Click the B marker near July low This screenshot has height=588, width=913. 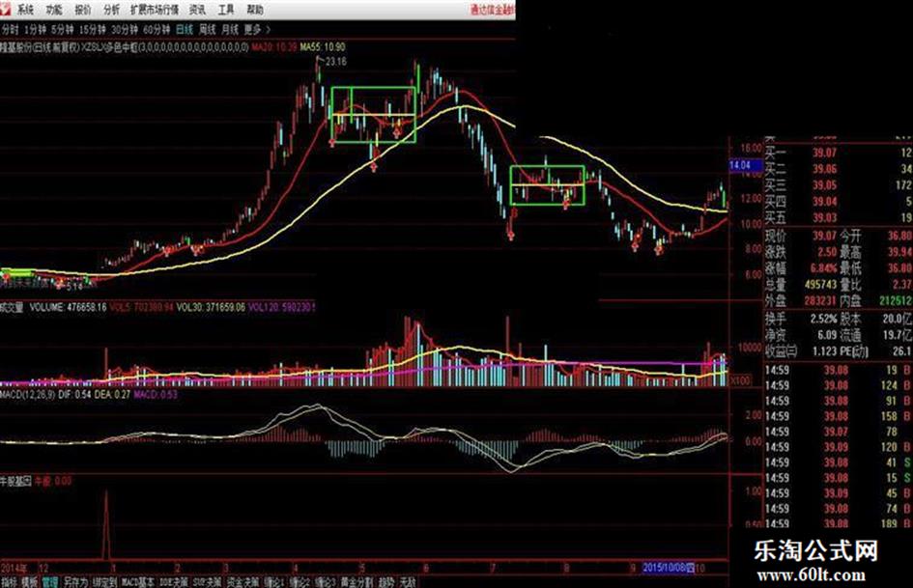[x=514, y=214]
